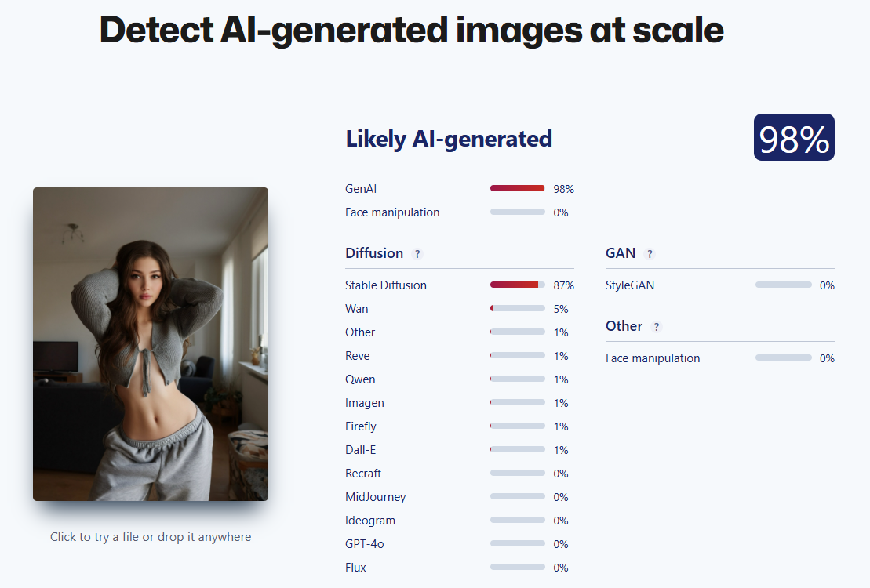870x588 pixels.
Task: Click the "Detect AI-generated images at scale" headline
Action: click(412, 30)
